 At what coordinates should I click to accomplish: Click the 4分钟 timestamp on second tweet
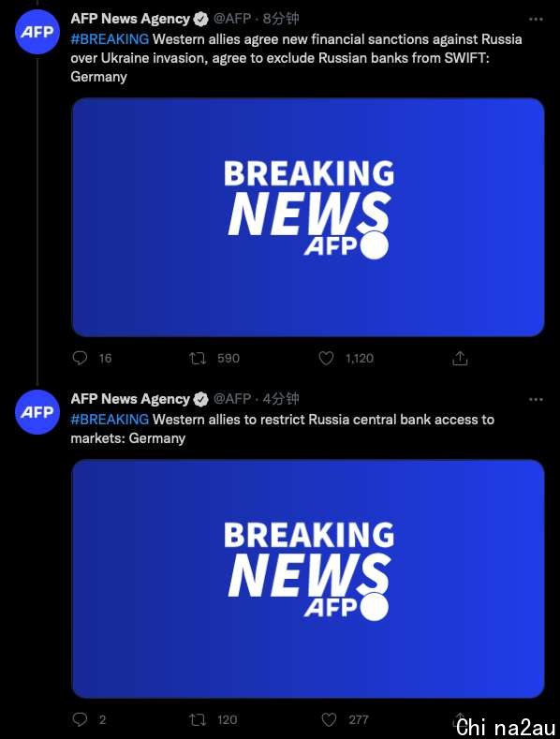point(281,399)
